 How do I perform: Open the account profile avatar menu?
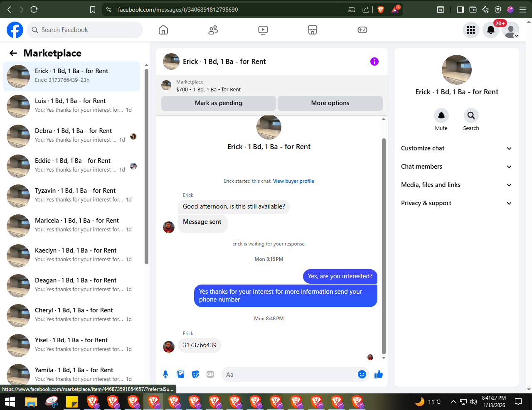tap(511, 30)
